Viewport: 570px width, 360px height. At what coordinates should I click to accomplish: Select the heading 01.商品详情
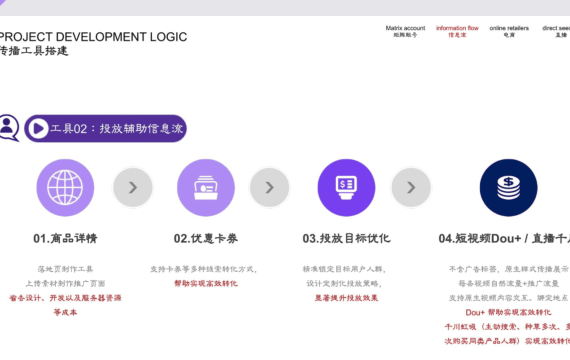click(65, 239)
